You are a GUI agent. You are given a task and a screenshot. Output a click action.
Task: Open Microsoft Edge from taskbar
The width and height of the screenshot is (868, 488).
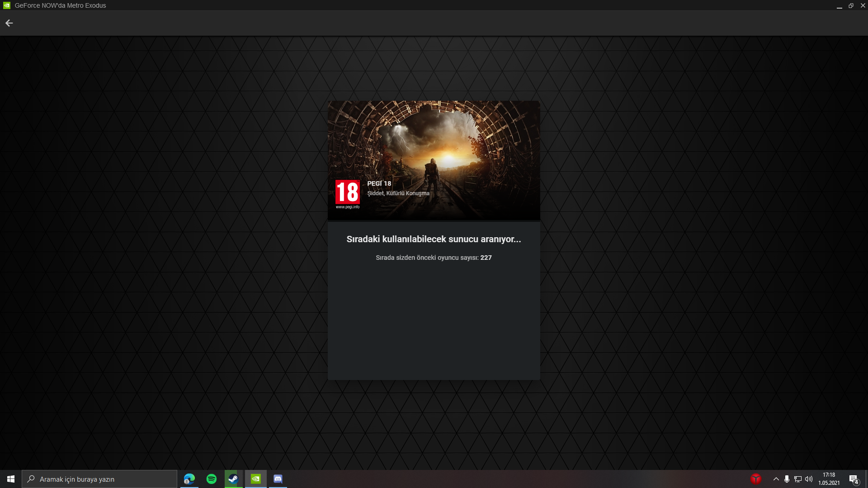[x=189, y=479]
